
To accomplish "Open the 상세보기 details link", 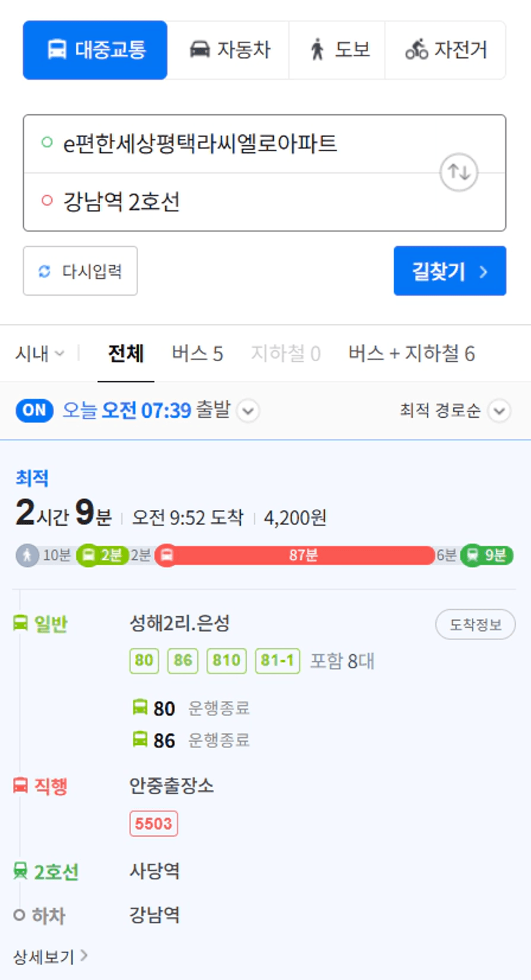I will click(50, 957).
